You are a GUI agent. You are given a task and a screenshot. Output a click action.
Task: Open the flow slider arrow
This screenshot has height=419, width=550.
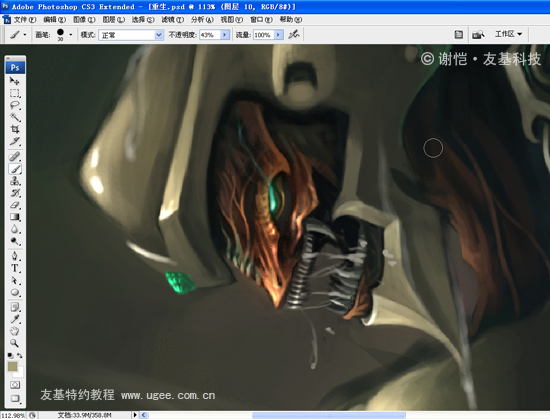tap(279, 35)
